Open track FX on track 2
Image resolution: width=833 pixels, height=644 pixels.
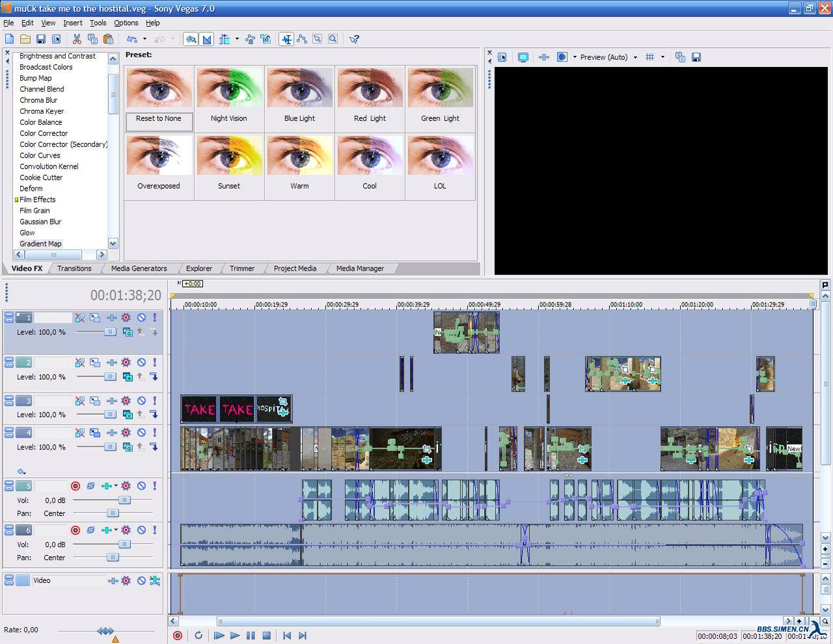[111, 362]
